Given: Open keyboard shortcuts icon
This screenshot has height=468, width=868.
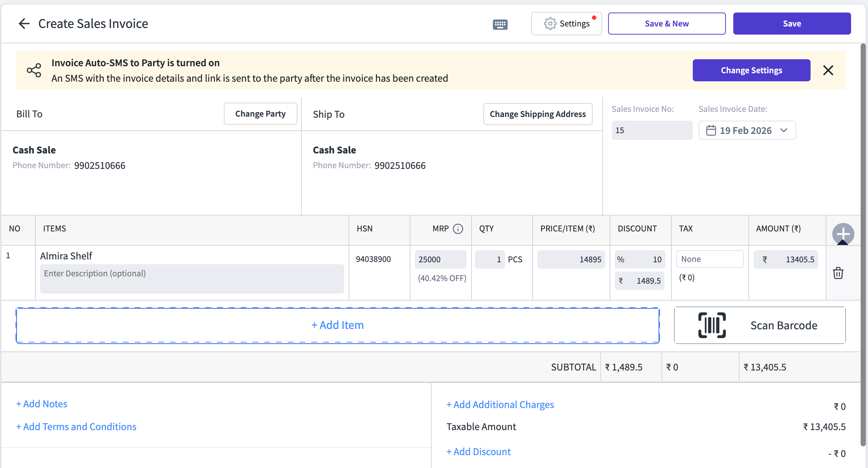Looking at the screenshot, I should pos(500,24).
